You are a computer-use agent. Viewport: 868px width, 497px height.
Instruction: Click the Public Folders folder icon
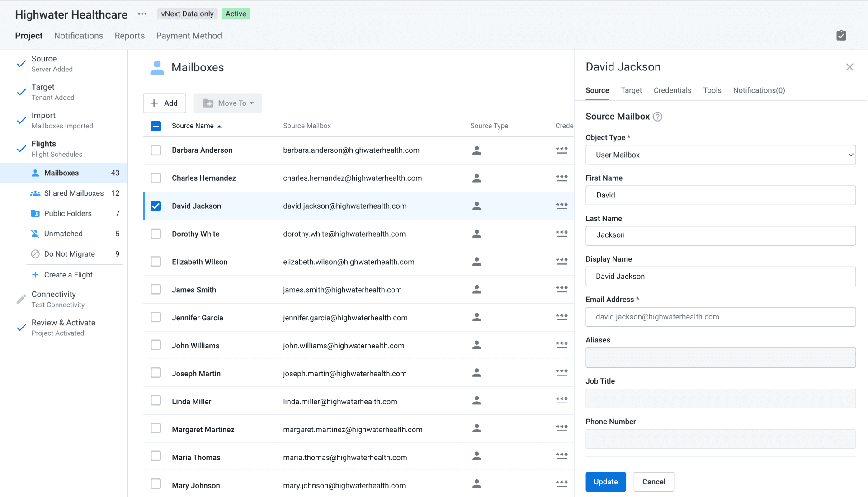pos(35,213)
